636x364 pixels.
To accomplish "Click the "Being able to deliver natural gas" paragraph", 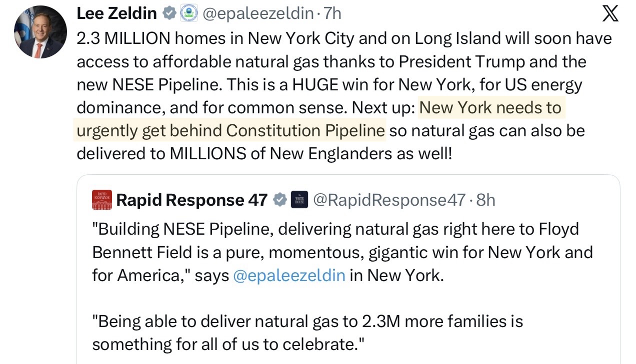I will point(307,321).
